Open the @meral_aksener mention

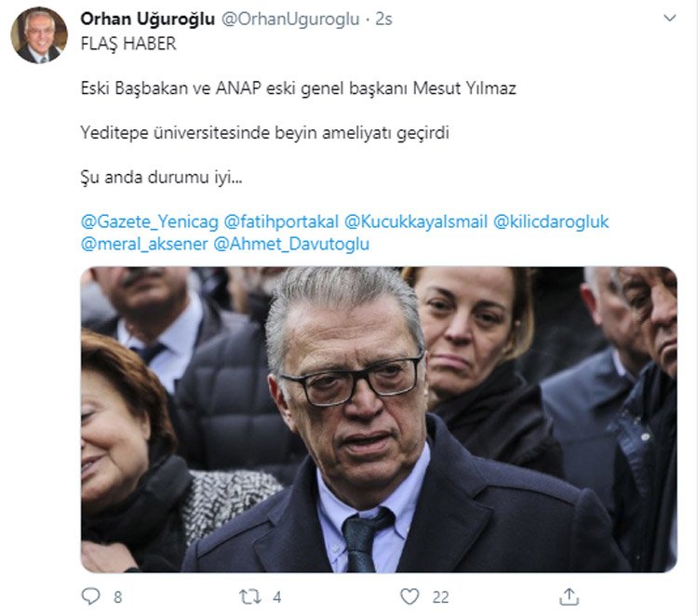pyautogui.click(x=144, y=244)
